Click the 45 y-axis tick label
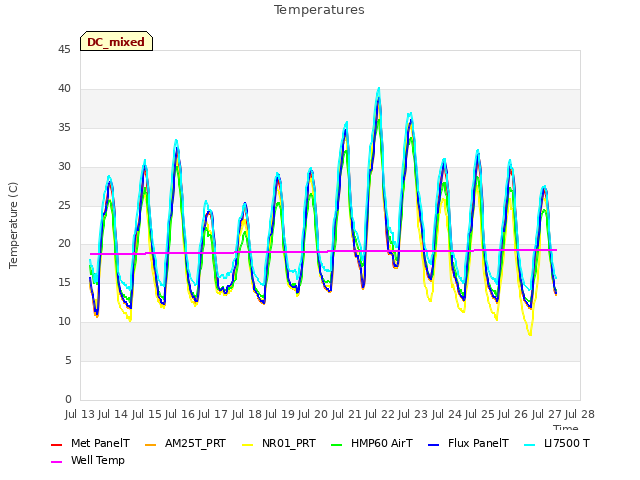Image resolution: width=640 pixels, height=480 pixels. [64, 49]
